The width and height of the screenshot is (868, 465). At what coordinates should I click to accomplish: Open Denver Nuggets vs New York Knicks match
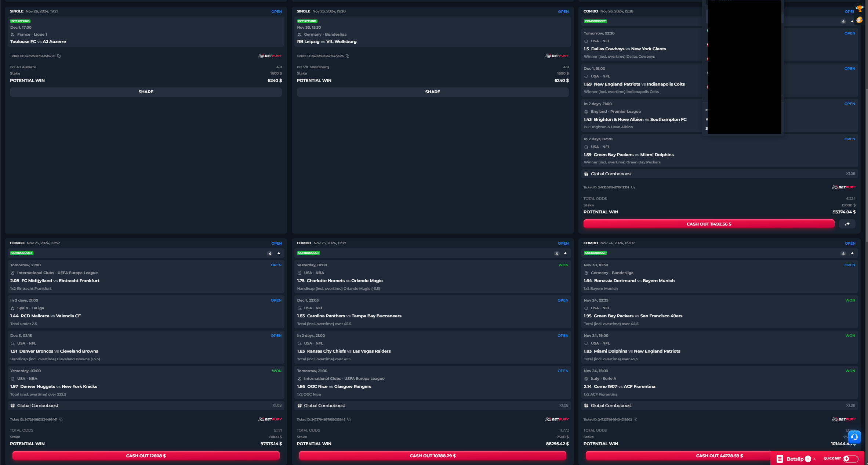(59, 386)
